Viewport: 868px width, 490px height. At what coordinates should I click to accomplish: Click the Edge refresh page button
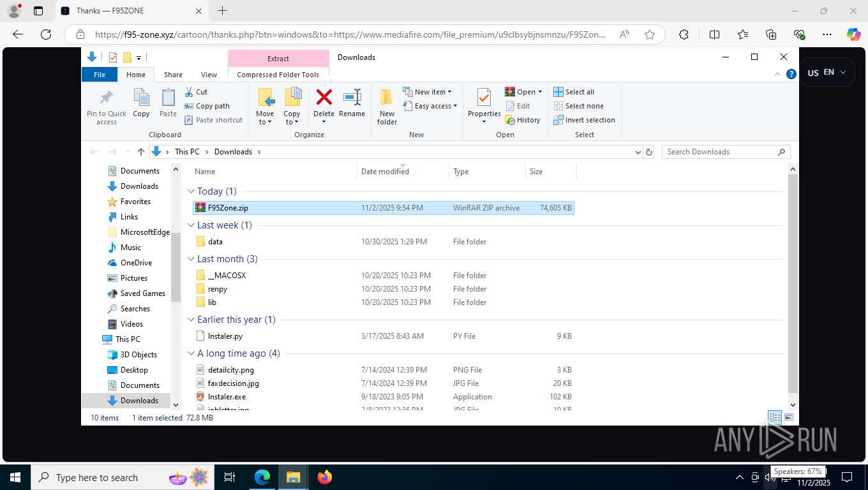point(46,34)
